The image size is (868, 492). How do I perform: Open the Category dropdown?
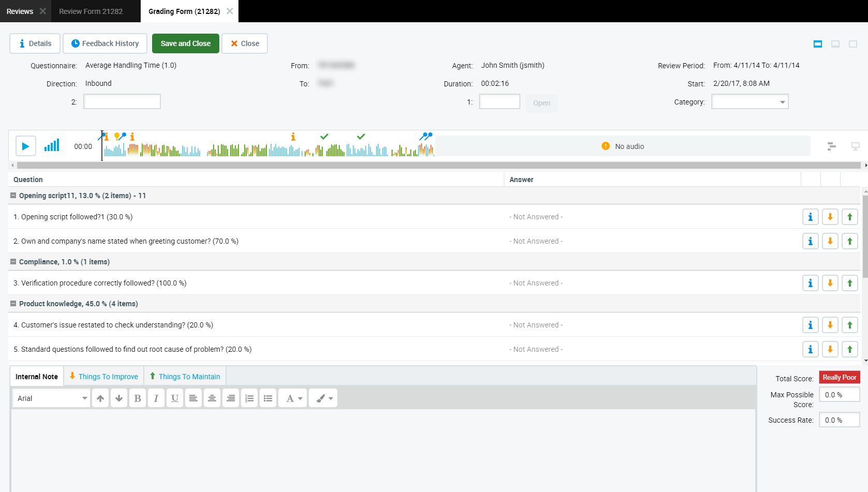click(x=750, y=102)
